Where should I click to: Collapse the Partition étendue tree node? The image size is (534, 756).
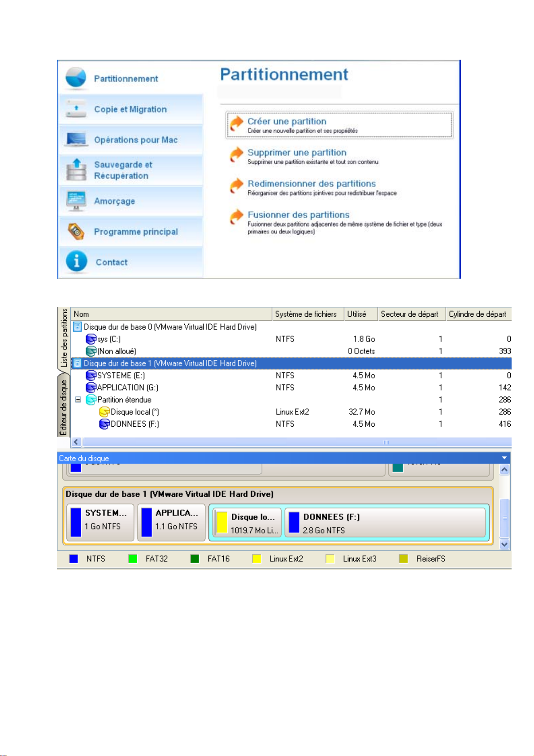point(78,399)
